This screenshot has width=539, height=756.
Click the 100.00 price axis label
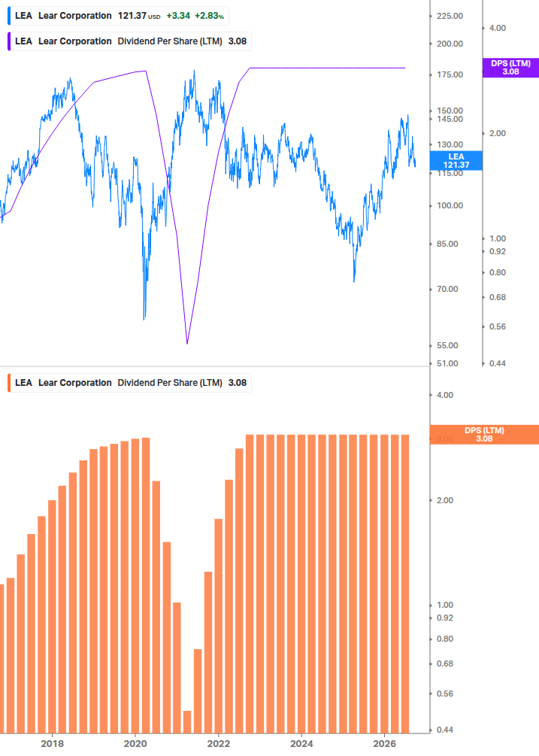pos(450,205)
